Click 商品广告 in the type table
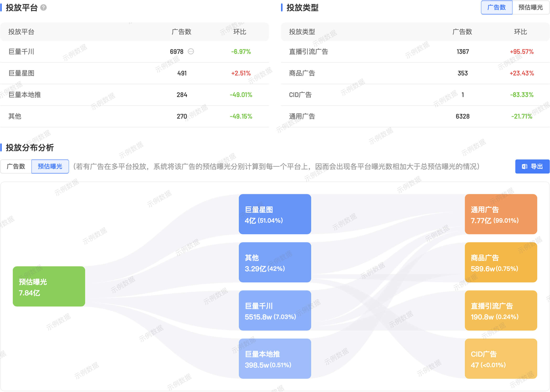The width and height of the screenshot is (550, 392). click(302, 73)
